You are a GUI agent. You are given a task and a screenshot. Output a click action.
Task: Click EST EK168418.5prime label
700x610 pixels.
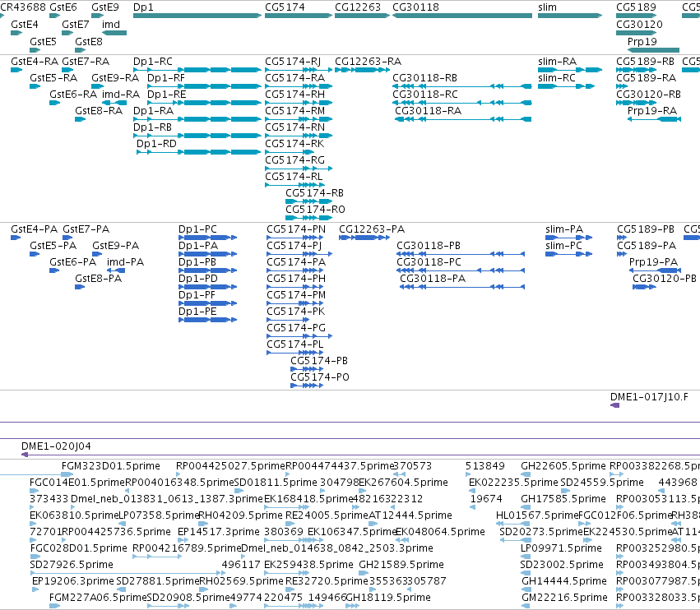(308, 499)
